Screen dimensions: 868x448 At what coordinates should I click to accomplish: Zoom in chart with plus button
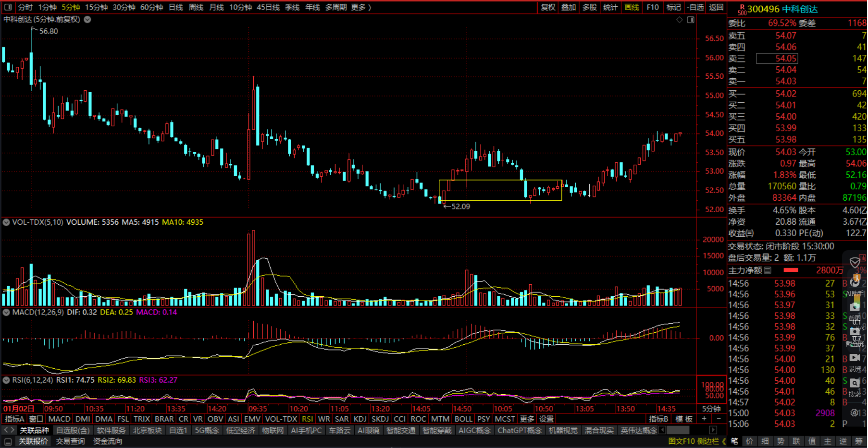tap(704, 419)
